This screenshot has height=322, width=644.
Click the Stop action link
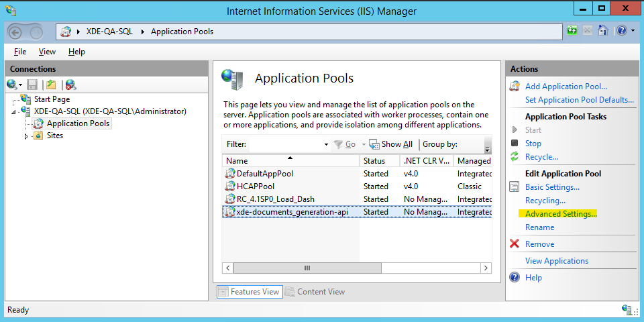point(533,144)
